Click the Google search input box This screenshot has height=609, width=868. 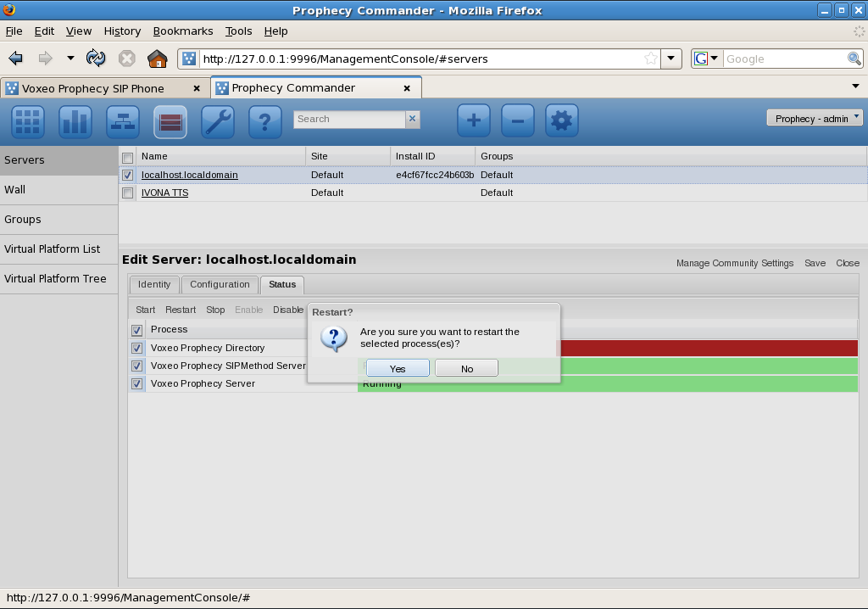pyautogui.click(x=784, y=59)
